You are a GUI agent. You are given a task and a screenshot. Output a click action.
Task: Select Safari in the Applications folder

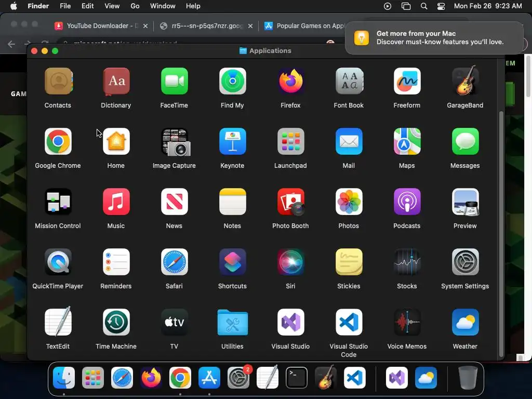tap(174, 262)
